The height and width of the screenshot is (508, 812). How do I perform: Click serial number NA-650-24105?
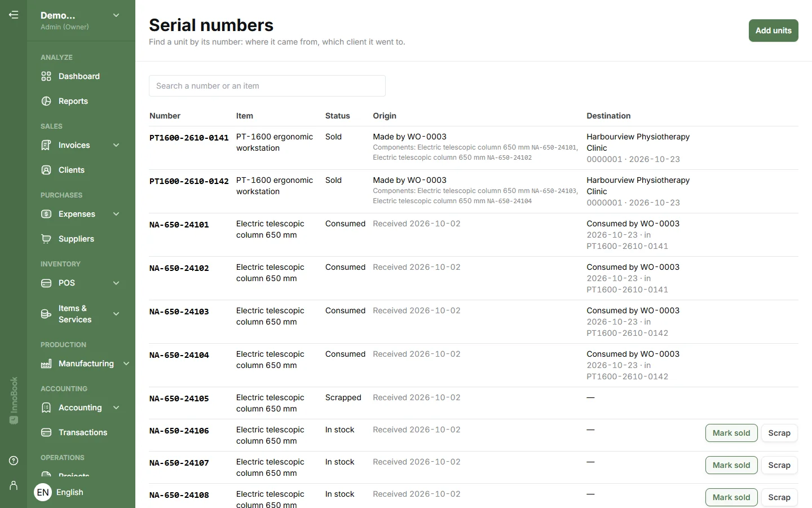pyautogui.click(x=179, y=398)
